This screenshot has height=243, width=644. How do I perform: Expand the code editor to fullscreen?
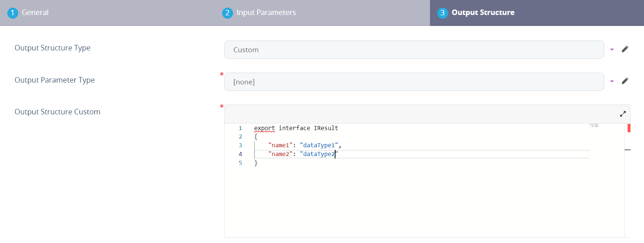[623, 114]
